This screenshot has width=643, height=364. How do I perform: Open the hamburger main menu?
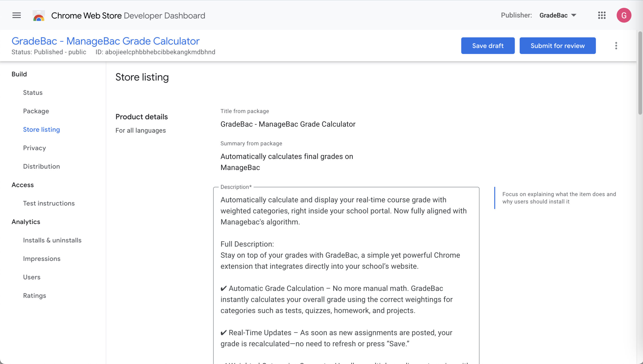coord(17,15)
